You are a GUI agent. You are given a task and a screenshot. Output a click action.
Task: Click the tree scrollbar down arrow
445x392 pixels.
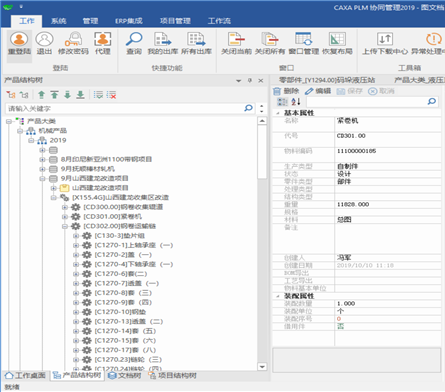[262, 367]
